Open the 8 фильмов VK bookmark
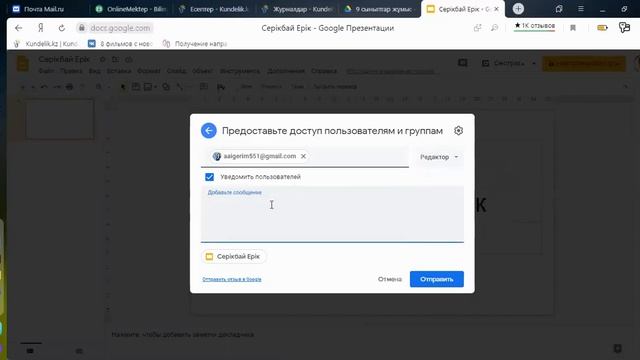The image size is (640, 360). pos(120,44)
